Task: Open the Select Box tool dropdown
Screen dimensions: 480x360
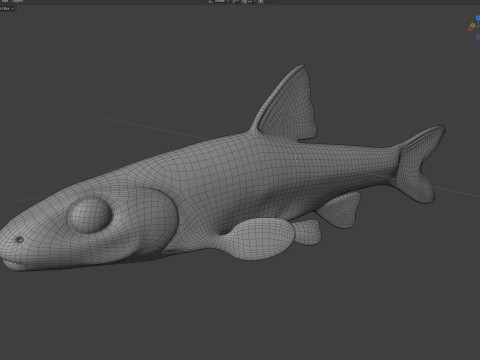Action: click(7, 9)
